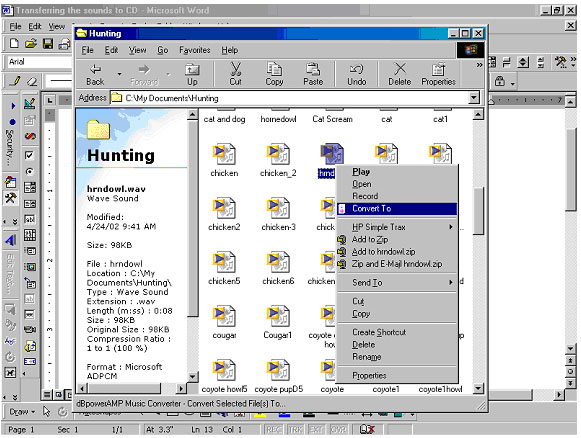Select the cougar sound file icon
This screenshot has height=438, width=581.
[x=224, y=316]
